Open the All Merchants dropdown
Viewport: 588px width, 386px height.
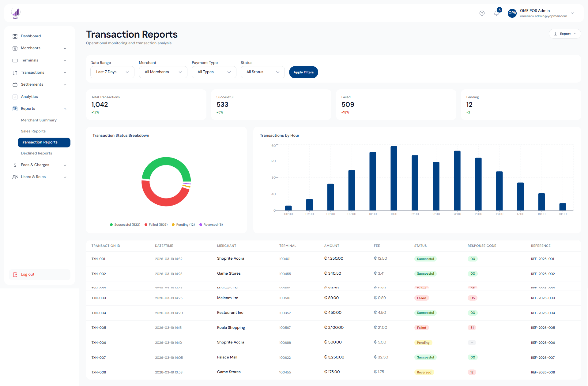(163, 72)
